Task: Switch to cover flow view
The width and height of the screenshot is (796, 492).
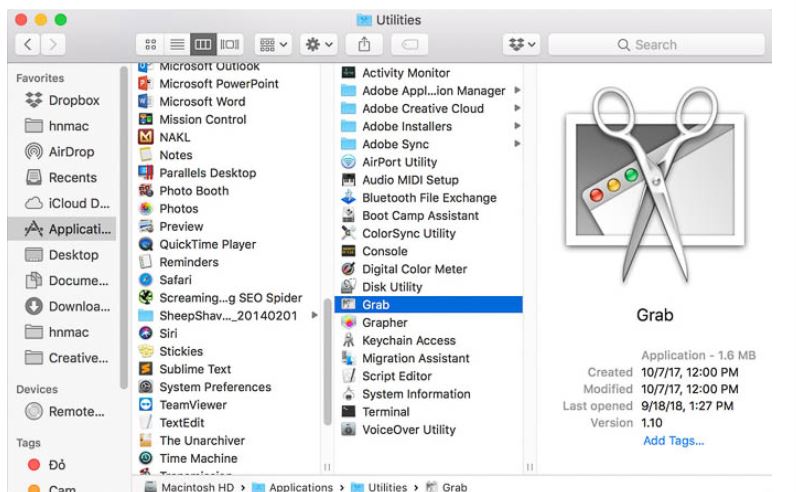Action: (229, 45)
